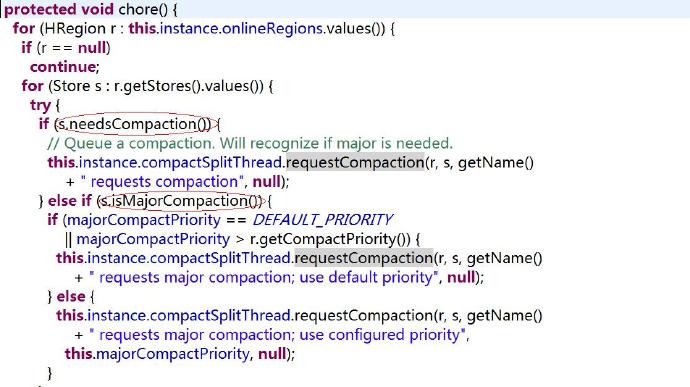
Task: Click the Queue a compaction comment
Action: click(250, 144)
